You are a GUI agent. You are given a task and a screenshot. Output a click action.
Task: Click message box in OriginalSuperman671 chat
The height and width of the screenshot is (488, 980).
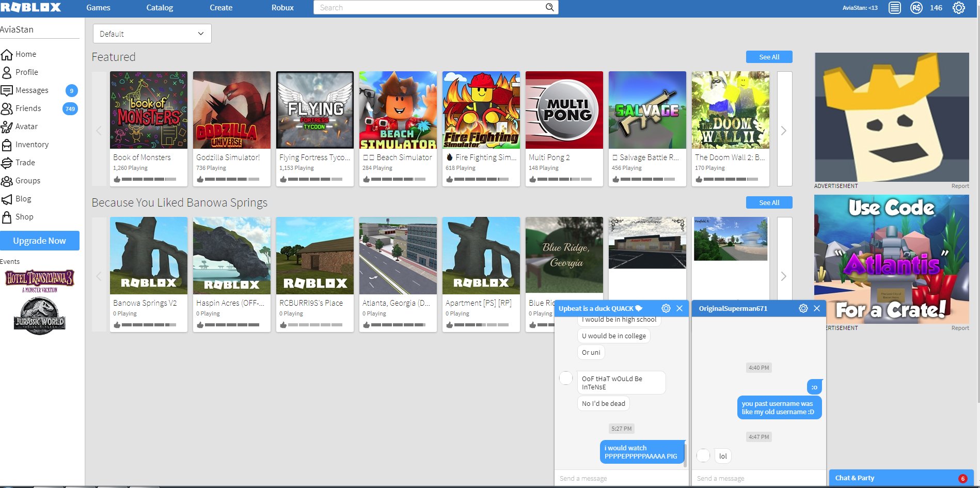[x=758, y=478]
